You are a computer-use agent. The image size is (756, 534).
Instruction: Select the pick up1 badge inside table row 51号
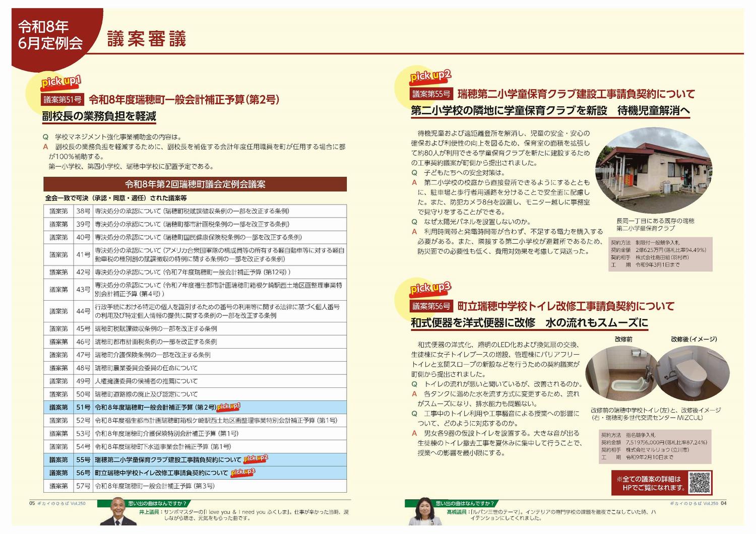(x=228, y=406)
